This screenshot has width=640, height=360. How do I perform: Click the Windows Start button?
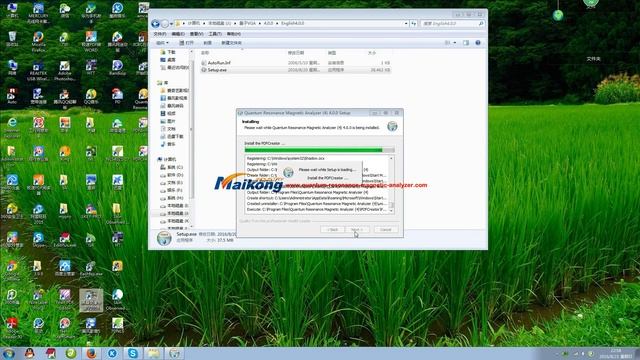8,353
